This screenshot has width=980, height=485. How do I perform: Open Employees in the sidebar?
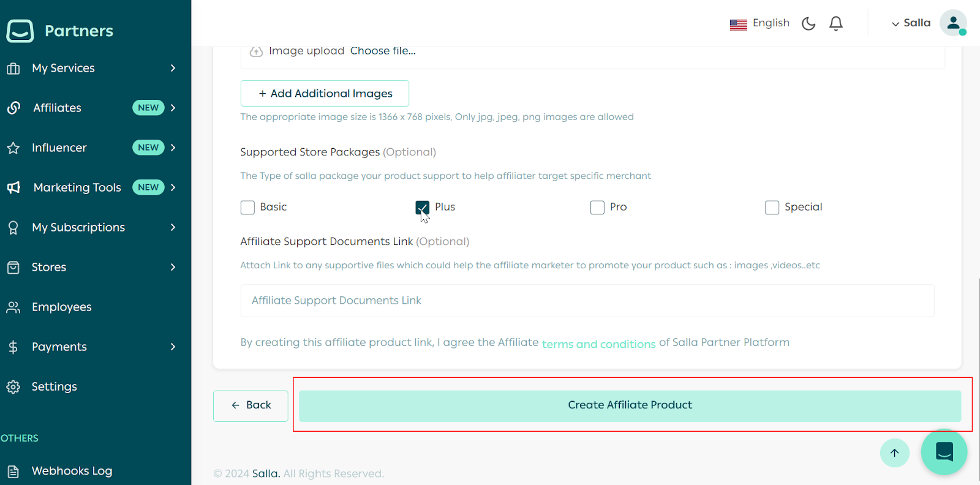click(61, 307)
